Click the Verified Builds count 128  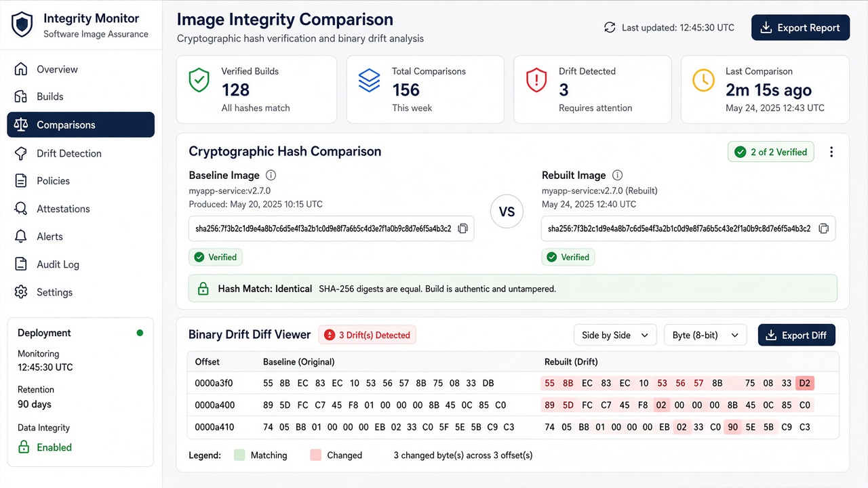[x=235, y=89]
